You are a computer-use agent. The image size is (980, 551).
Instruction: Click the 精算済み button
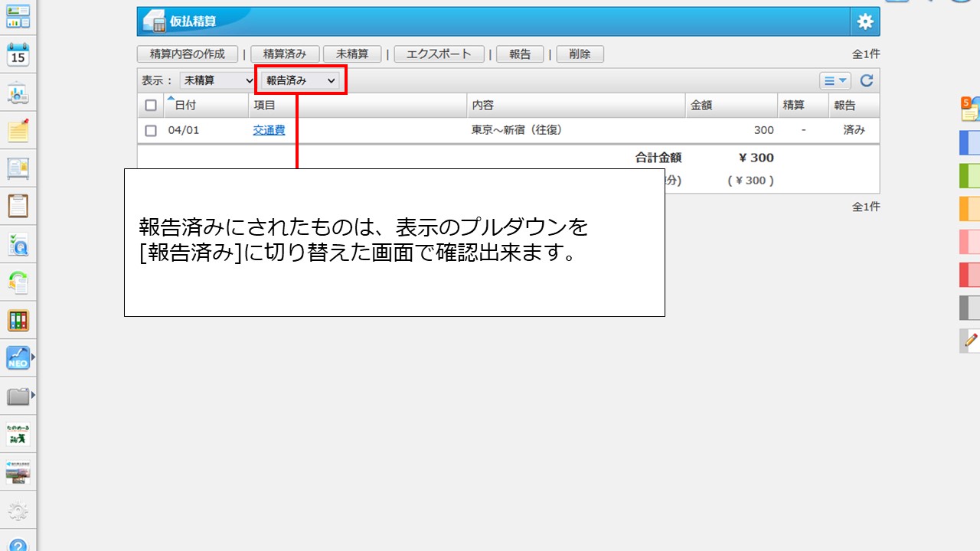(x=285, y=54)
